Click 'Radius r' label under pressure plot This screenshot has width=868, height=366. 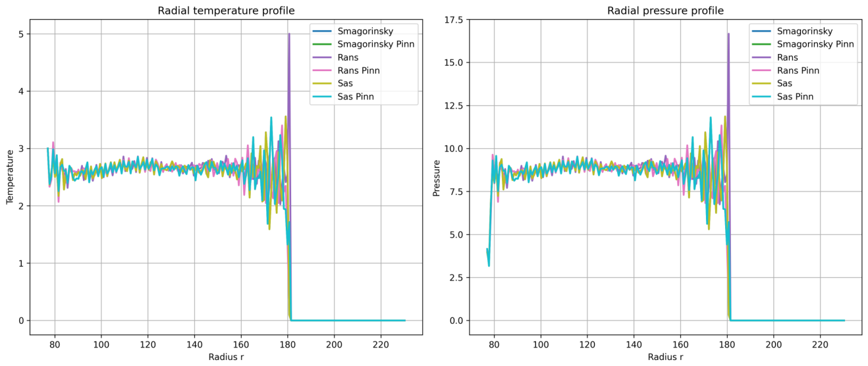pos(665,356)
